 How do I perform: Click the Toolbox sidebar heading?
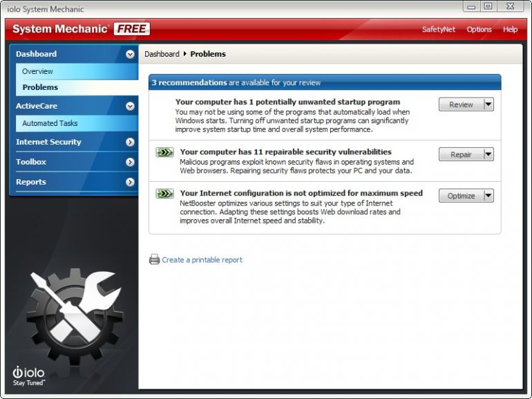pyautogui.click(x=31, y=162)
